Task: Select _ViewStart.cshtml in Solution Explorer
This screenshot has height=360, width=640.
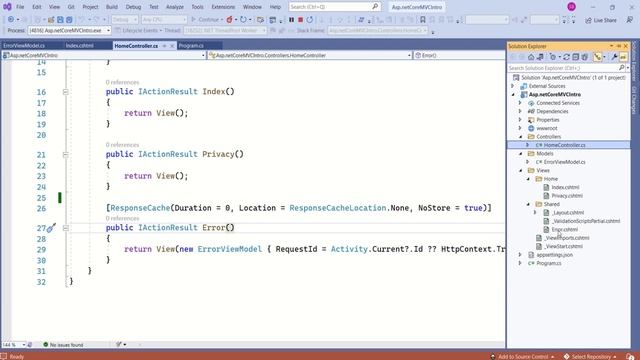Action: (x=563, y=246)
